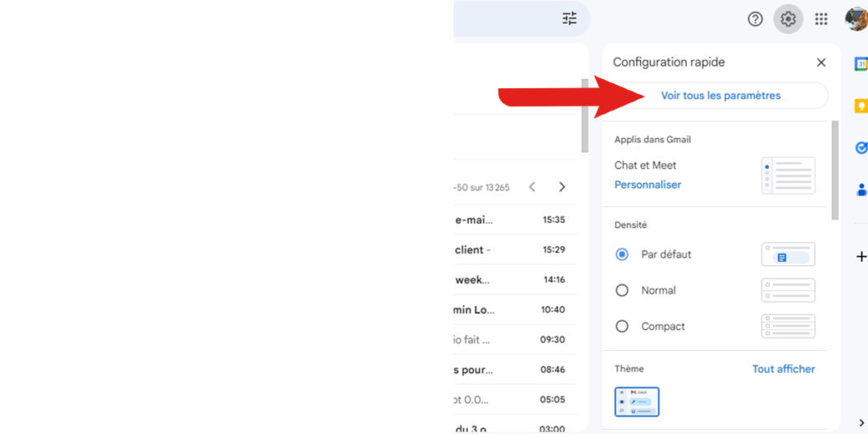This screenshot has height=434, width=868.
Task: Open Google Calendar in side panel
Action: [x=861, y=64]
